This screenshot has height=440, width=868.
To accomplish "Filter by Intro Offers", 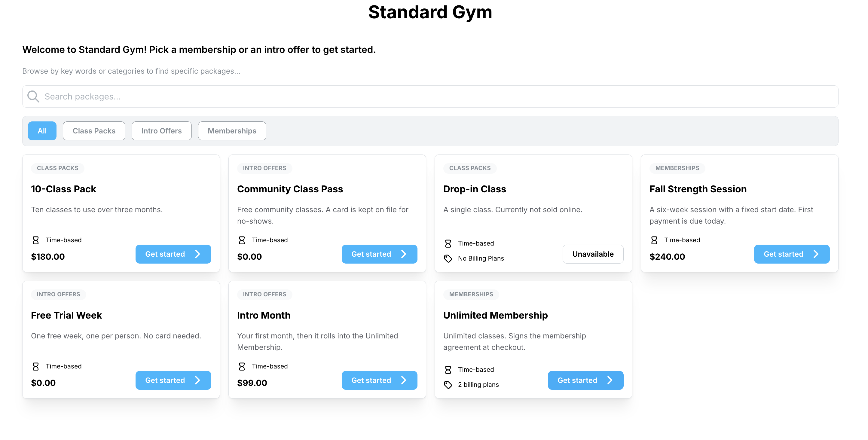I will tap(161, 131).
